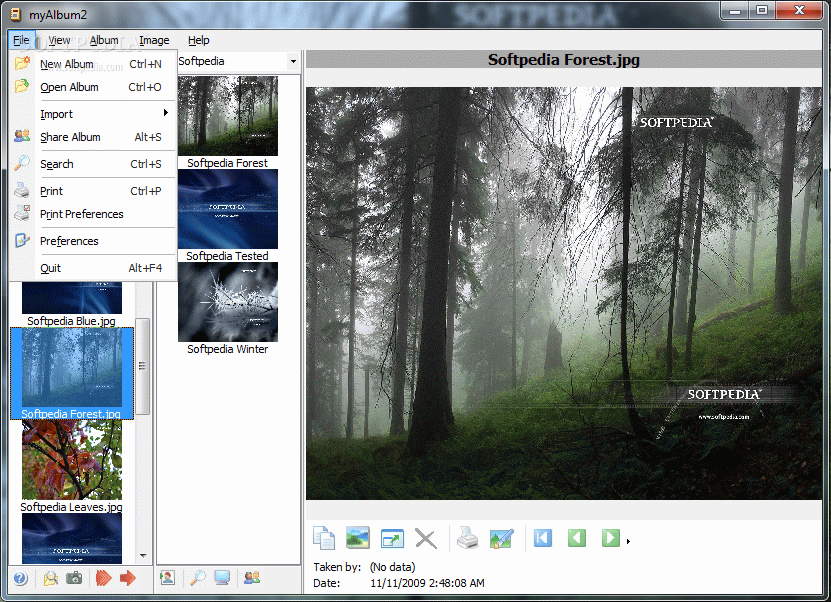The width and height of the screenshot is (831, 602).
Task: Open the Album menu
Action: tap(104, 40)
